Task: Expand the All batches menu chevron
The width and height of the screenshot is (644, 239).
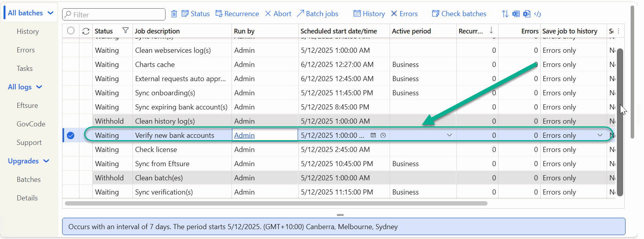Action: coord(50,13)
